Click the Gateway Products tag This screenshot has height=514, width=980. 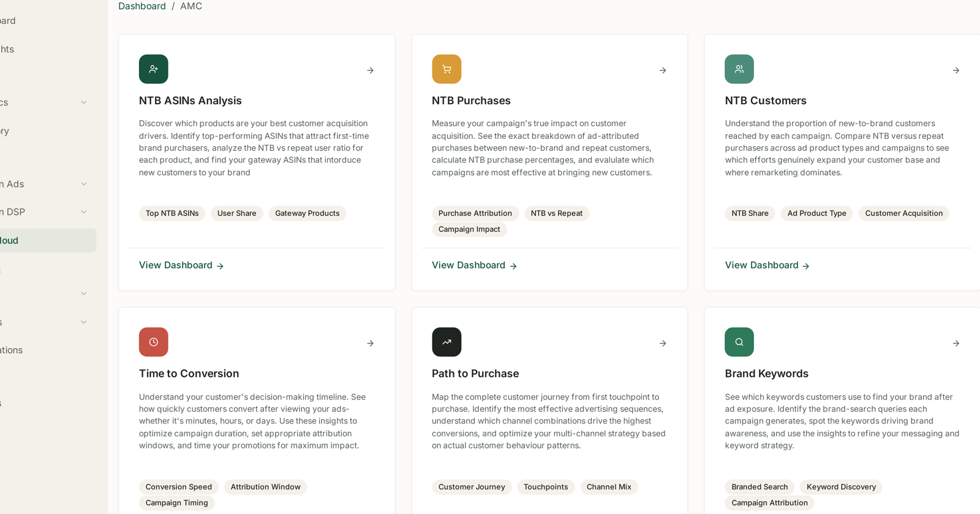click(x=307, y=214)
